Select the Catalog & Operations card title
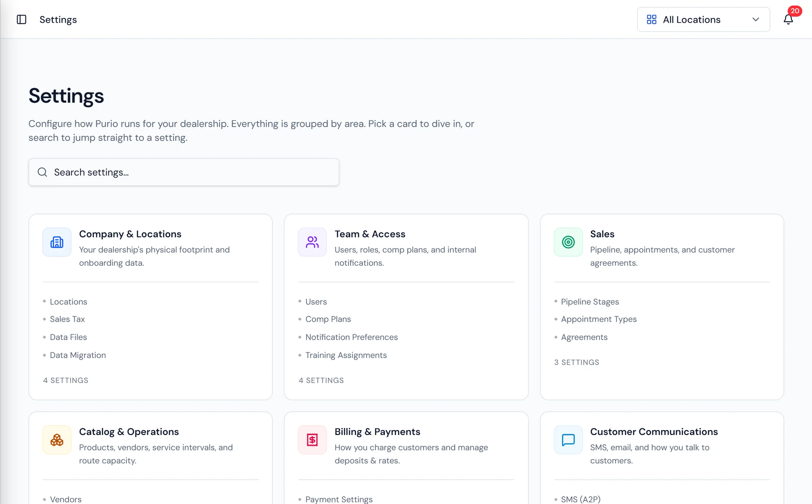 [x=129, y=431]
